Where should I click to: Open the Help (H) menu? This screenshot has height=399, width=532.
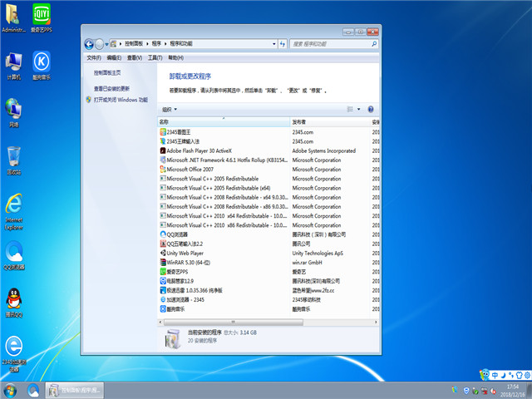coord(175,58)
